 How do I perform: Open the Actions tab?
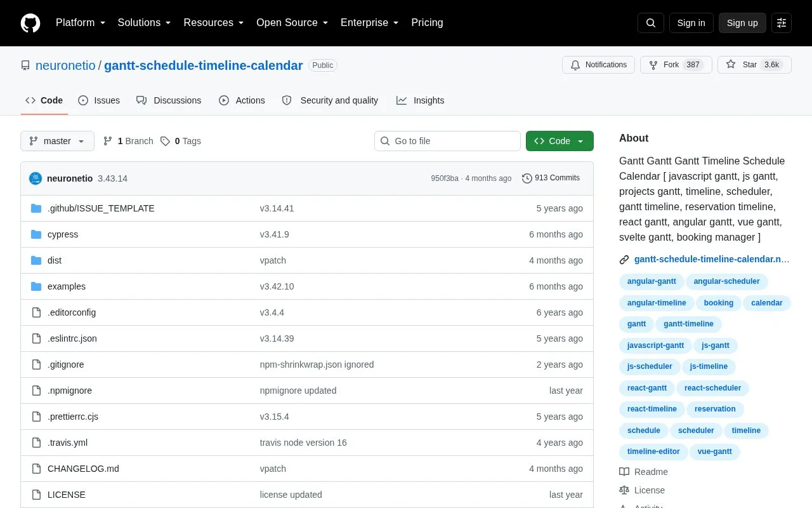[242, 100]
